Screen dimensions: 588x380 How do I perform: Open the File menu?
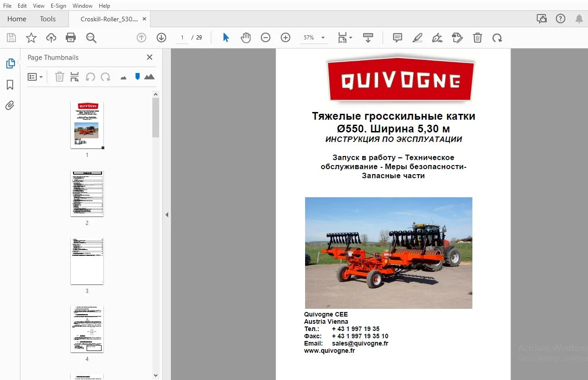coord(7,5)
